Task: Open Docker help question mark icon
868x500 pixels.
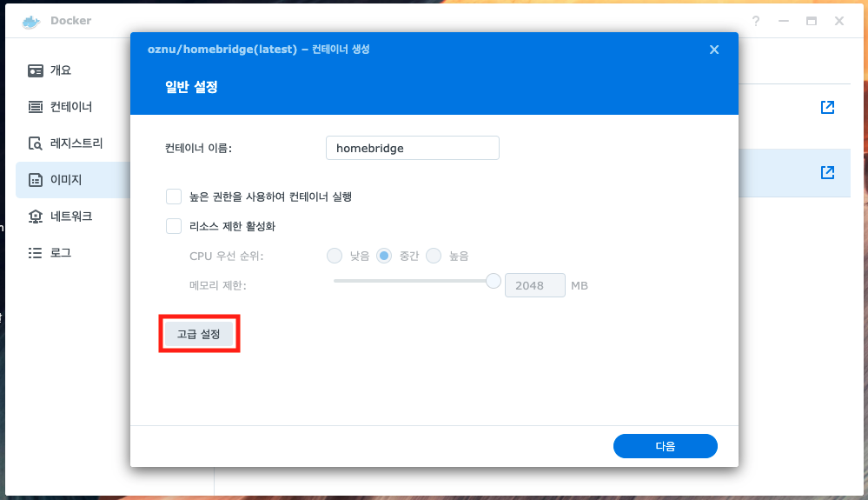Action: pyautogui.click(x=756, y=21)
